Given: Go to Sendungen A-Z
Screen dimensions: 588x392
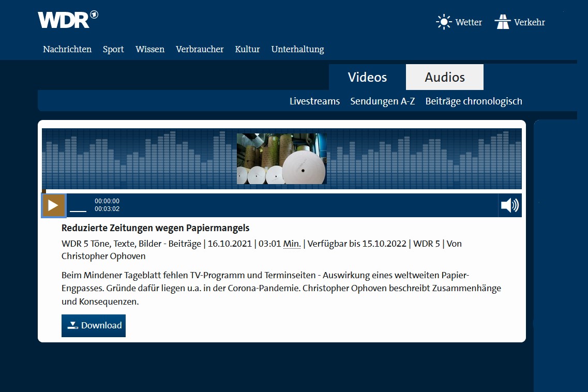Looking at the screenshot, I should pyautogui.click(x=382, y=101).
